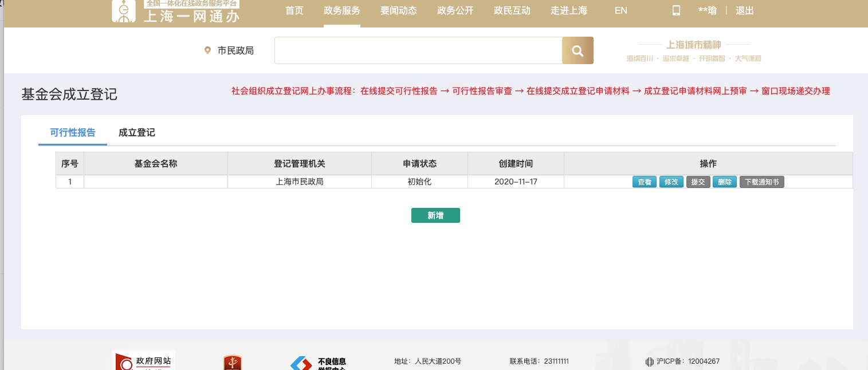Click 操作 column header
The image size is (868, 370).
click(x=708, y=163)
